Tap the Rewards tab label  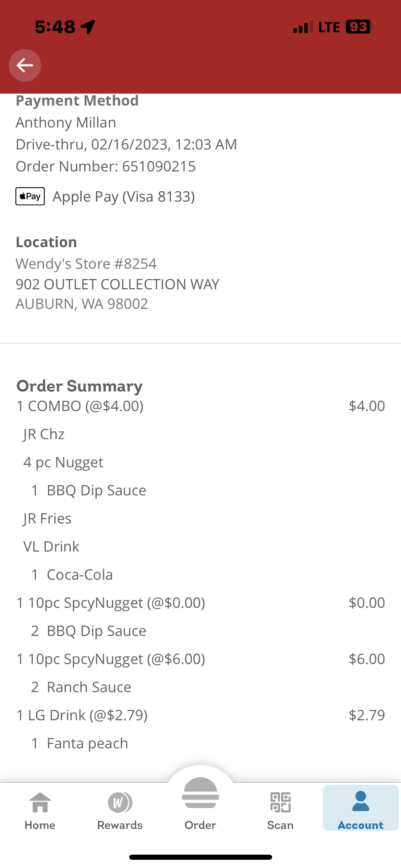[x=120, y=825]
